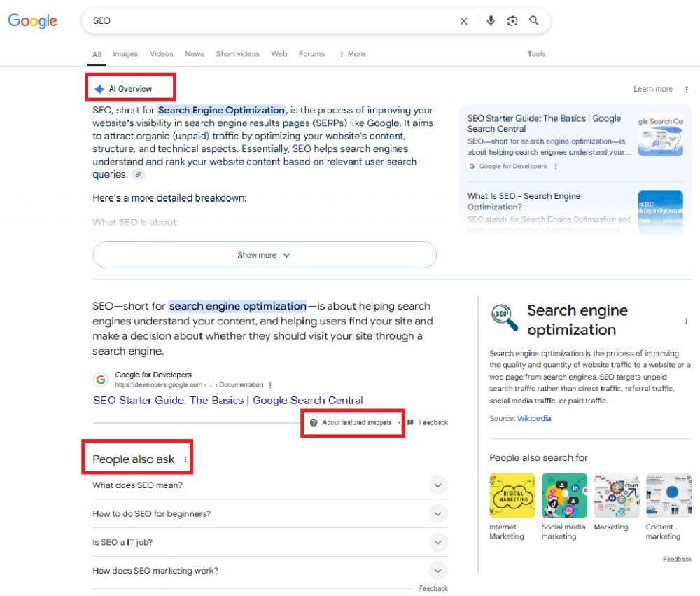Open the People also ask options menu

coord(185,459)
